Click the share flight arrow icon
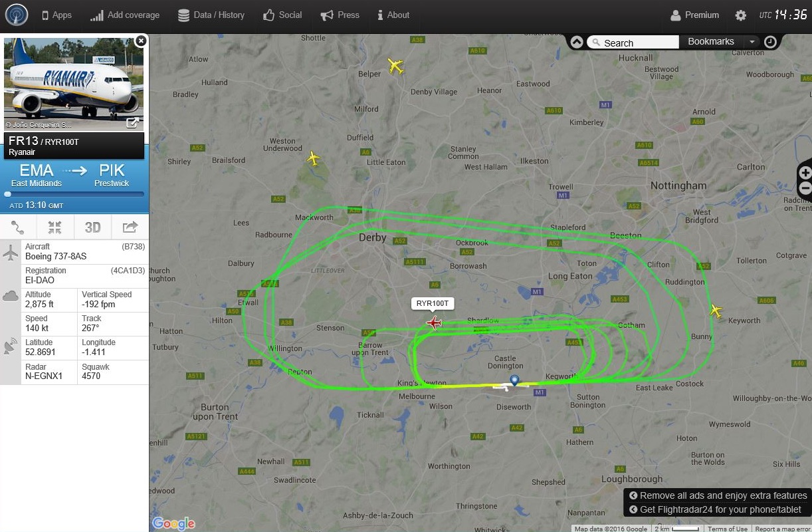 pyautogui.click(x=130, y=227)
